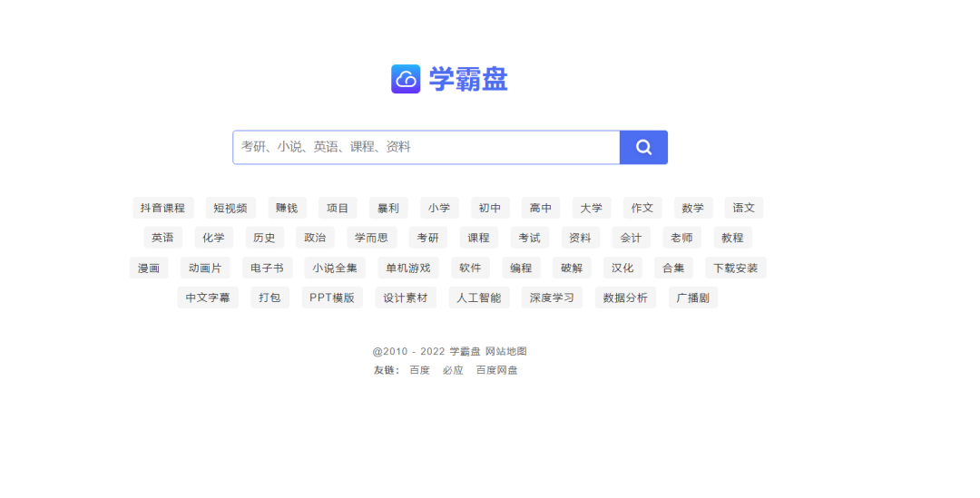Open the 漫画 tag
The width and height of the screenshot is (980, 498).
coord(149,269)
